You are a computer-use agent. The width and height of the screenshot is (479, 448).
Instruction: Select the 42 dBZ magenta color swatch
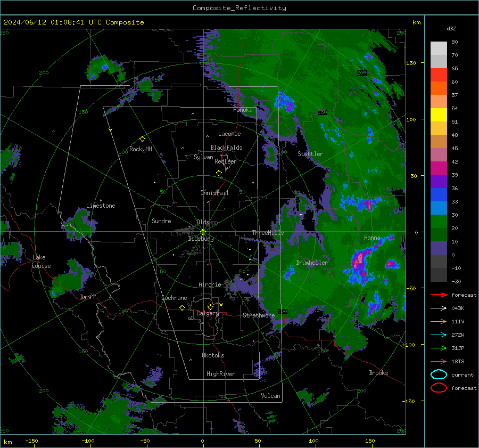pyautogui.click(x=439, y=168)
